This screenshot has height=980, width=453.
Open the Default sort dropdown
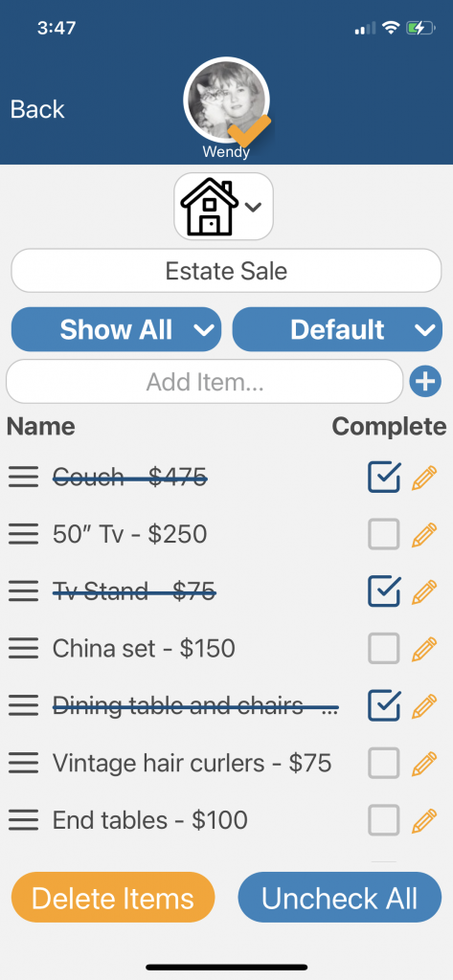click(337, 329)
